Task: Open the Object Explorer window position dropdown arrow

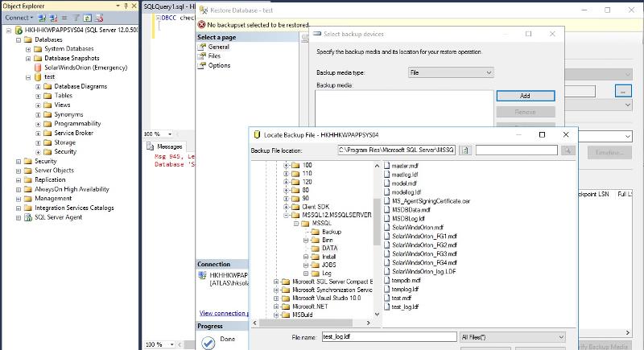Action: 118,6
